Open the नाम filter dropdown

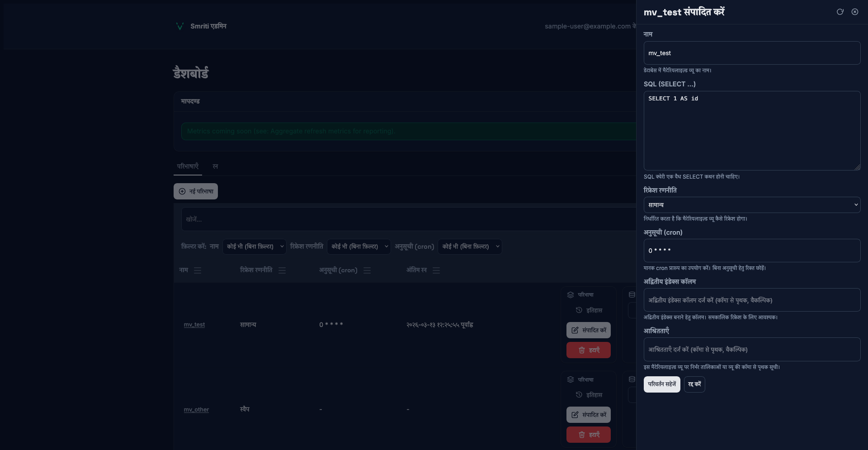[x=255, y=246]
